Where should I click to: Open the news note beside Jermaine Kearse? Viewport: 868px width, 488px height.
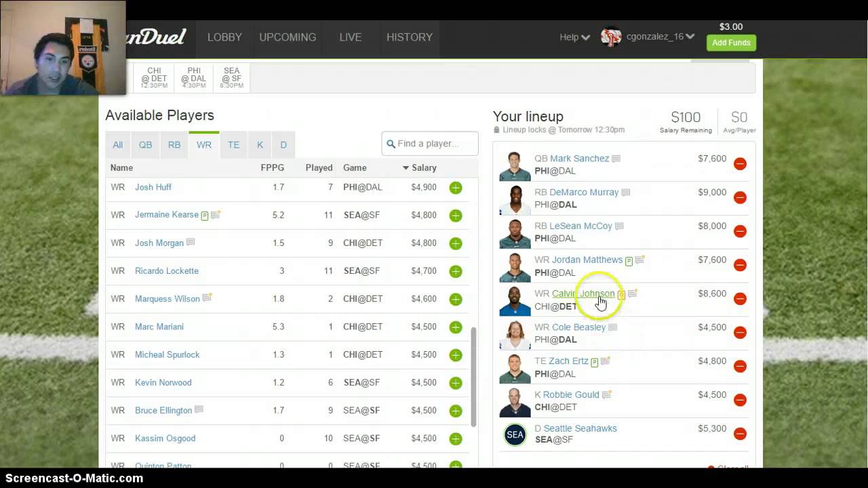click(x=216, y=215)
